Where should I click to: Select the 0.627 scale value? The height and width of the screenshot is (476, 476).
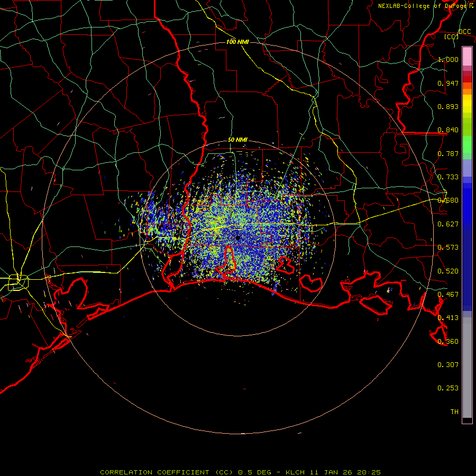click(x=448, y=224)
